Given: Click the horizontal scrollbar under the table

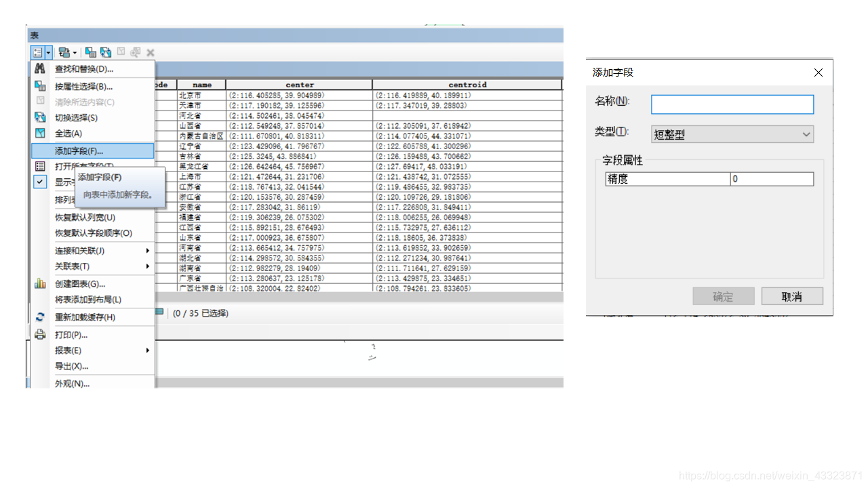Looking at the screenshot, I should click(x=359, y=297).
